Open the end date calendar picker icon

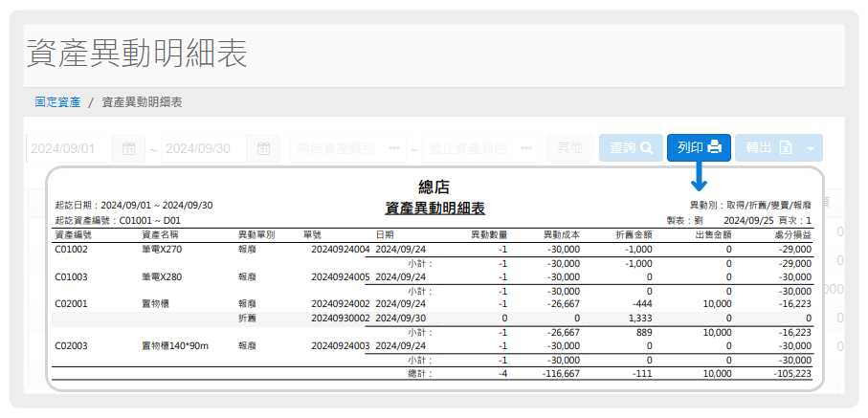263,148
